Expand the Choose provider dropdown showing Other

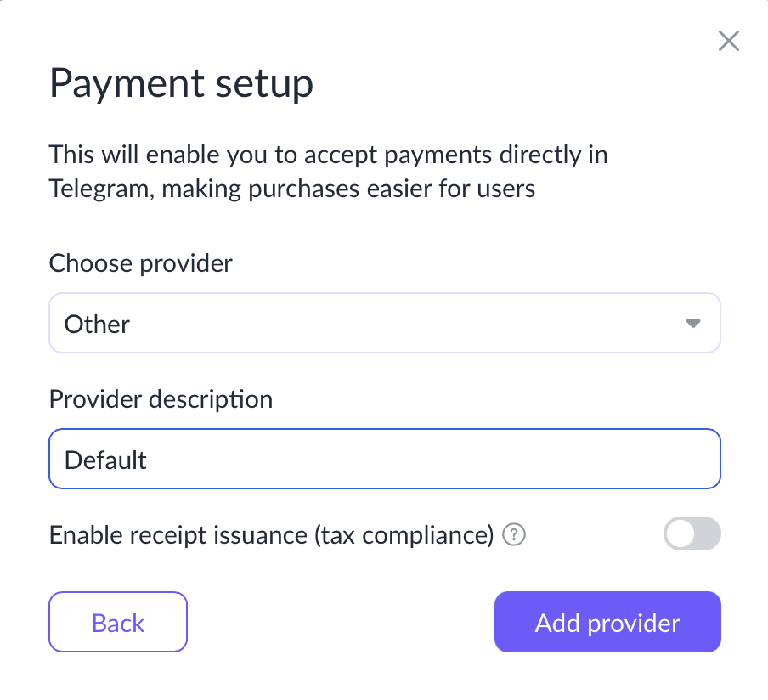pyautogui.click(x=385, y=323)
